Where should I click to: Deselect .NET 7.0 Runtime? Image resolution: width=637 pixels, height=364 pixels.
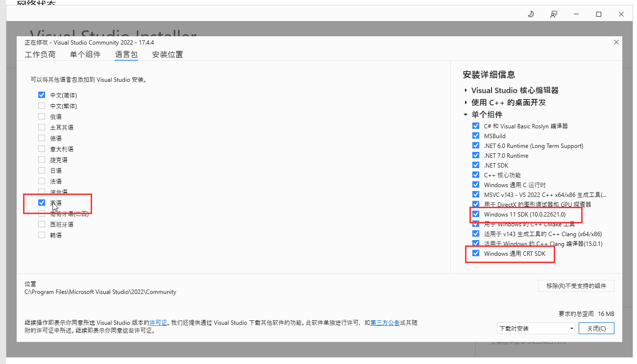point(476,155)
